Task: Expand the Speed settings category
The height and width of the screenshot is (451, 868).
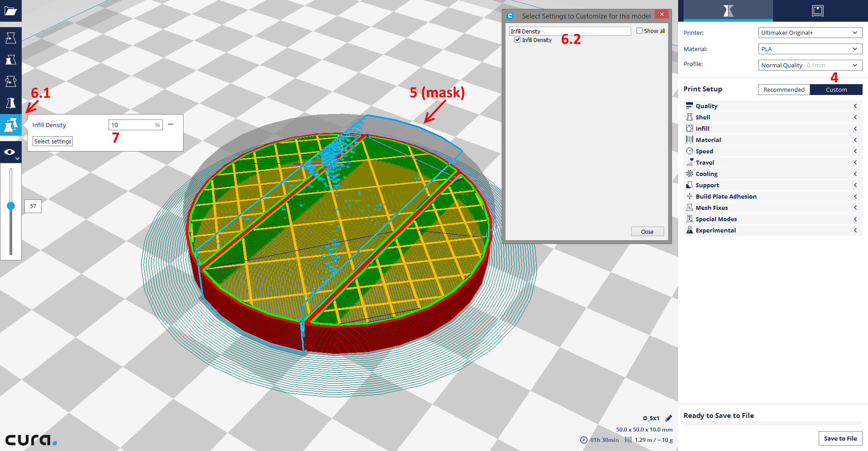Action: 773,151
